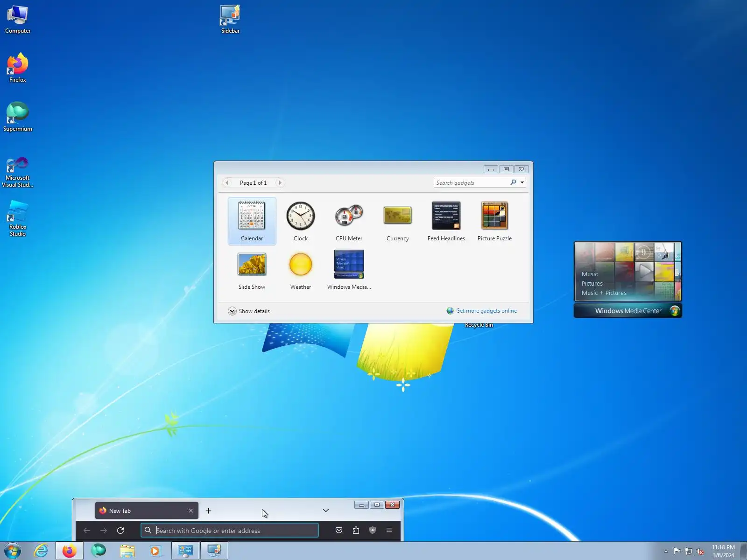Click the Sidebar taskbar button
747x560 pixels.
[214, 551]
